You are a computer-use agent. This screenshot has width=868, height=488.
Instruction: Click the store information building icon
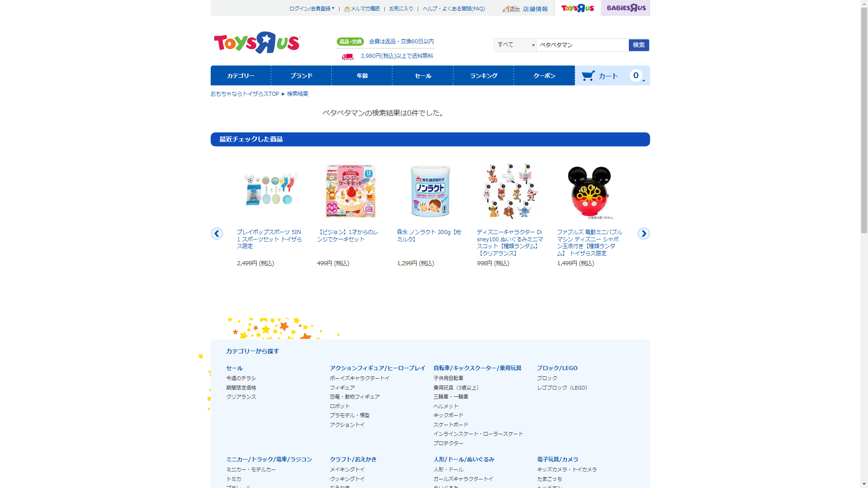click(511, 9)
